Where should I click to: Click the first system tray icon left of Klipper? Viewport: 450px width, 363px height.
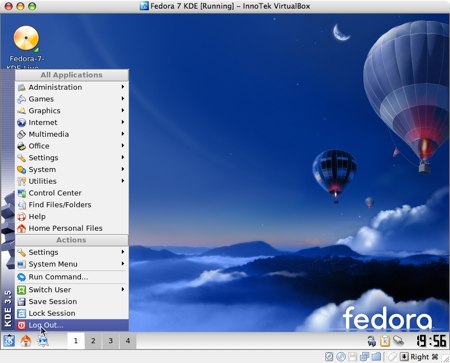pyautogui.click(x=372, y=341)
